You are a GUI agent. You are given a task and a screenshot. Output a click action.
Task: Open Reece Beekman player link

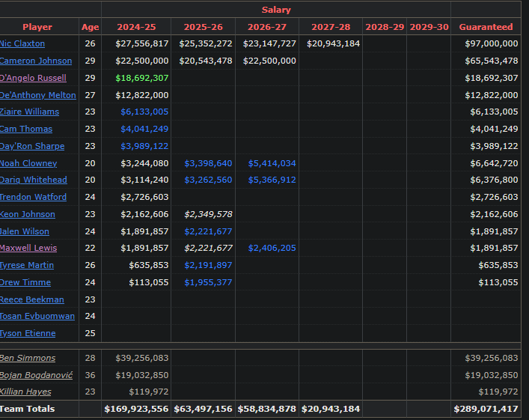tap(31, 299)
